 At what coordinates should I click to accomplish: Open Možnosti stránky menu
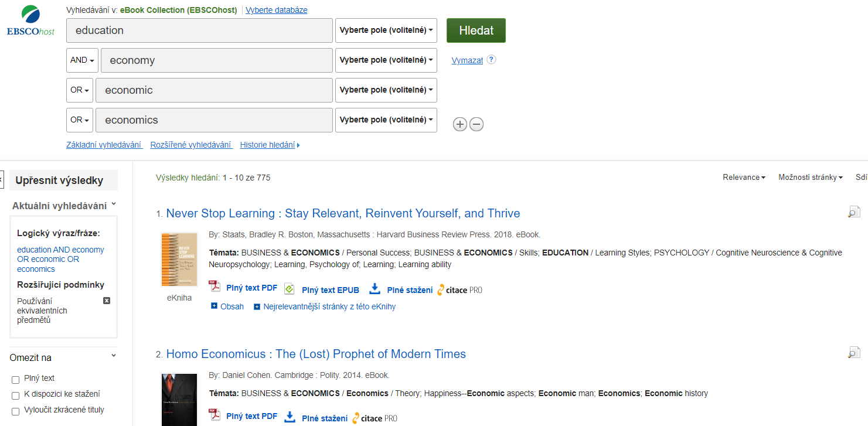coord(811,177)
